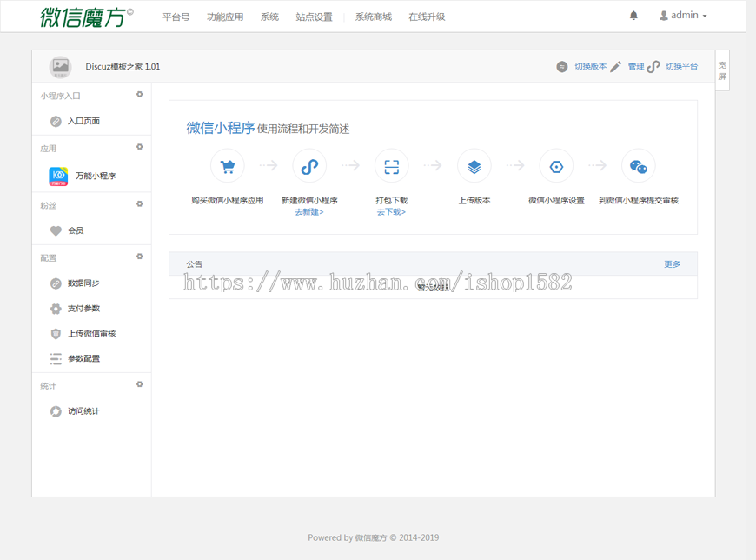Collapse the 统计 section gear
Viewport: 756px width, 560px height.
140,384
